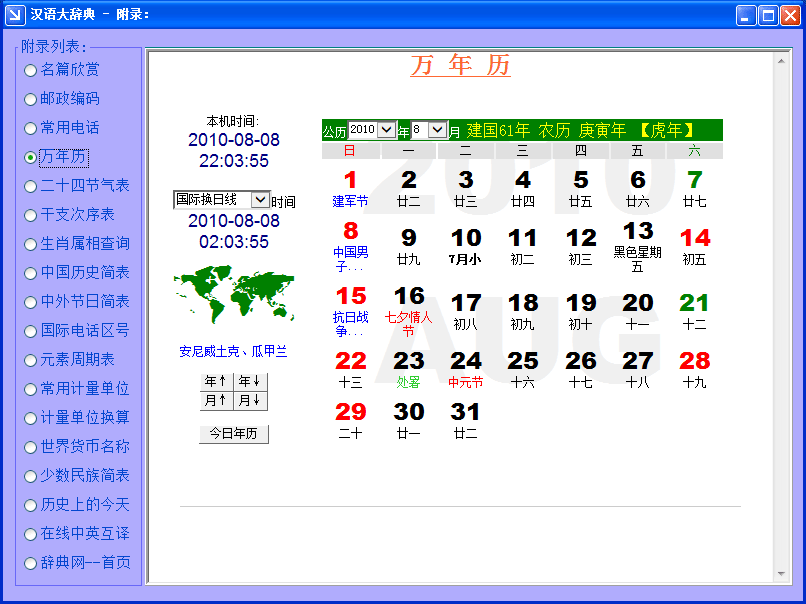Click the 今日年历 button
Screen dimensions: 806x604
tap(234, 434)
